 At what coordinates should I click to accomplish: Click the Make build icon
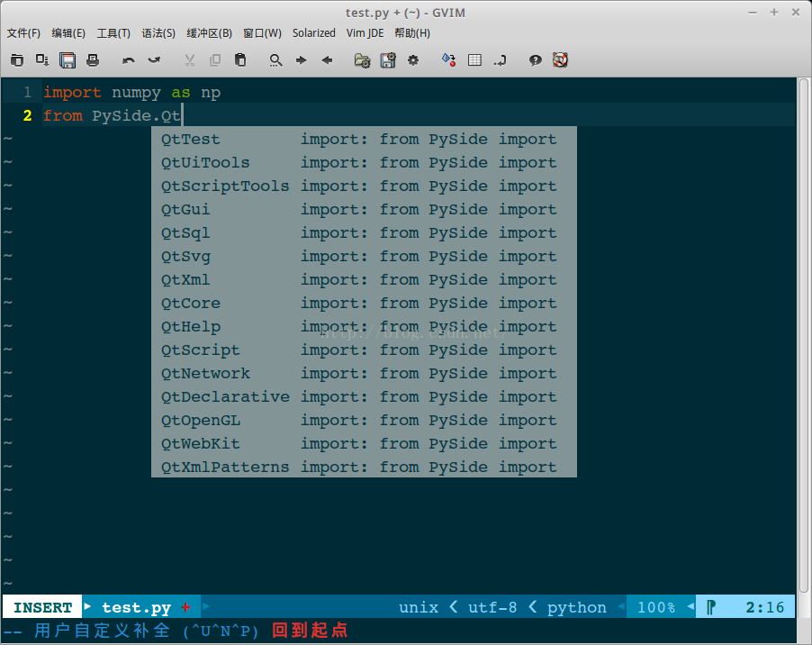tap(448, 60)
